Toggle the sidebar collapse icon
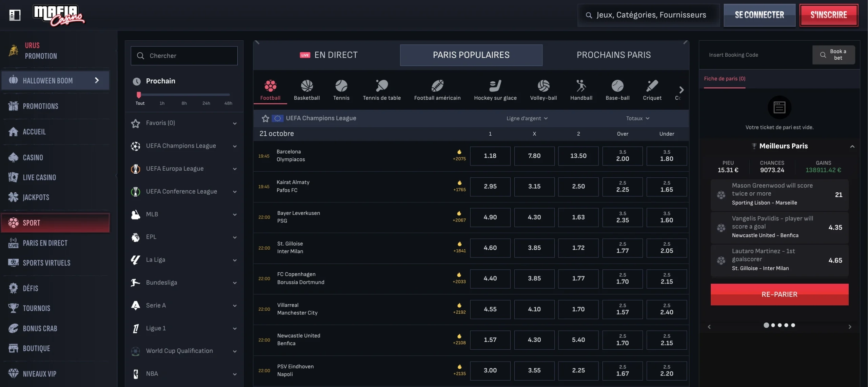This screenshot has height=387, width=868. point(15,15)
